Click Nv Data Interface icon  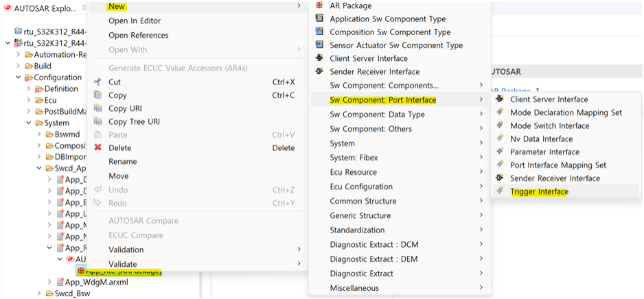500,139
